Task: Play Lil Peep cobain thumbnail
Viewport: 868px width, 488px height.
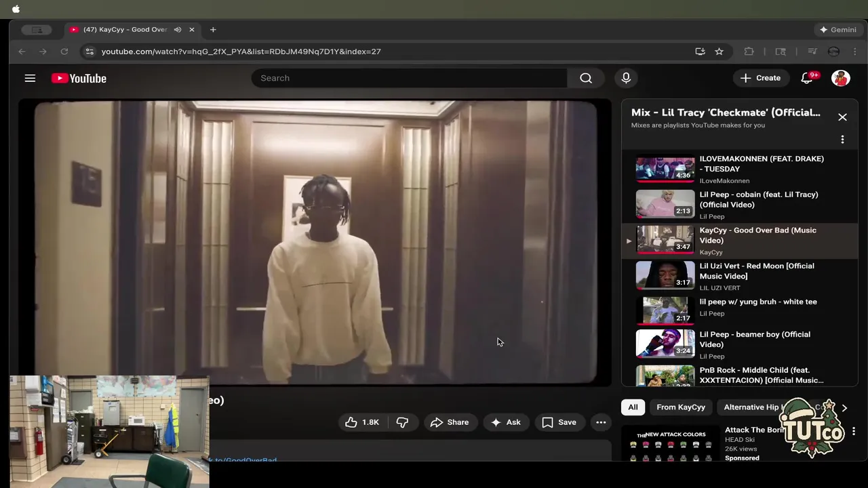Action: coord(665,205)
